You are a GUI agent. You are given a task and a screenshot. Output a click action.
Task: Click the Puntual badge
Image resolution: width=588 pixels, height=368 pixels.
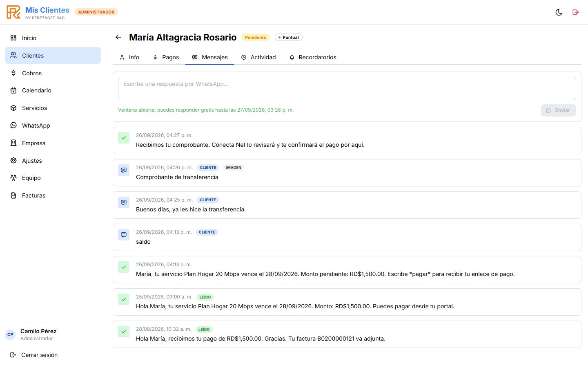pos(289,37)
